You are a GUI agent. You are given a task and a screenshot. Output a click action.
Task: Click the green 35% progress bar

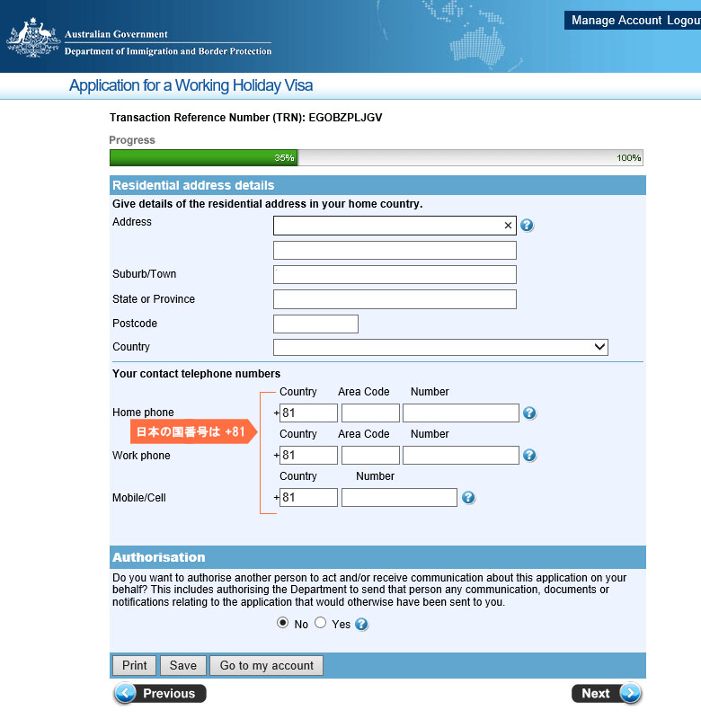(x=203, y=158)
